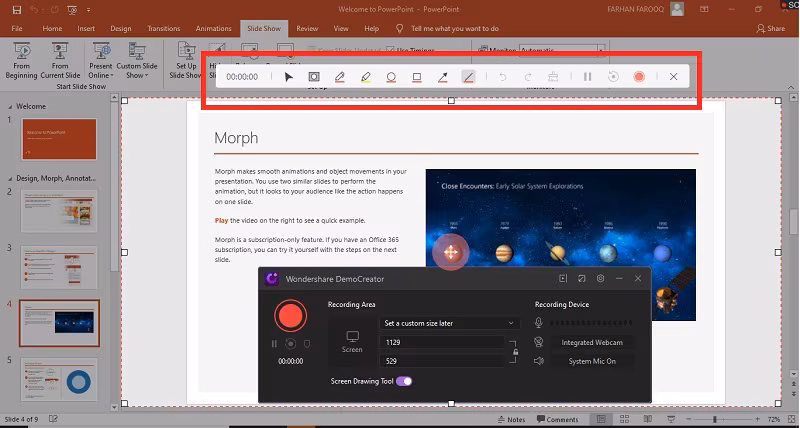Screen dimensions: 800x428
Task: Select the circle shape drawing tool
Action: coord(391,77)
